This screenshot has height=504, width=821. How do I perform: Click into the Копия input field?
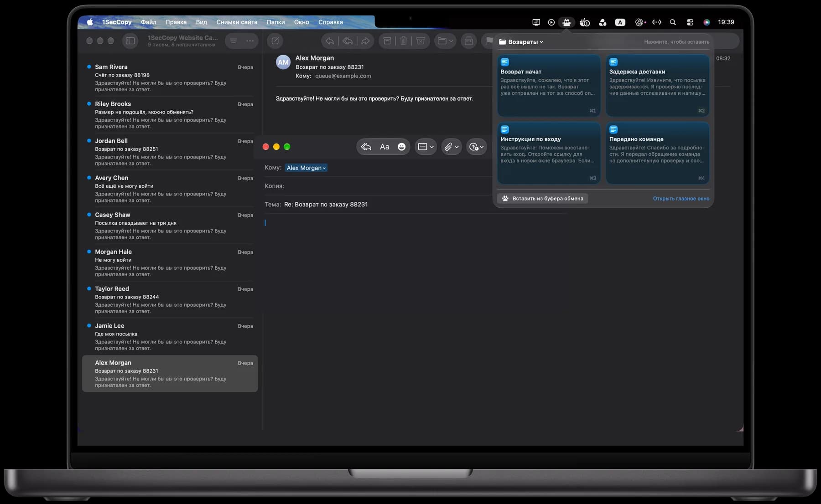(x=388, y=186)
